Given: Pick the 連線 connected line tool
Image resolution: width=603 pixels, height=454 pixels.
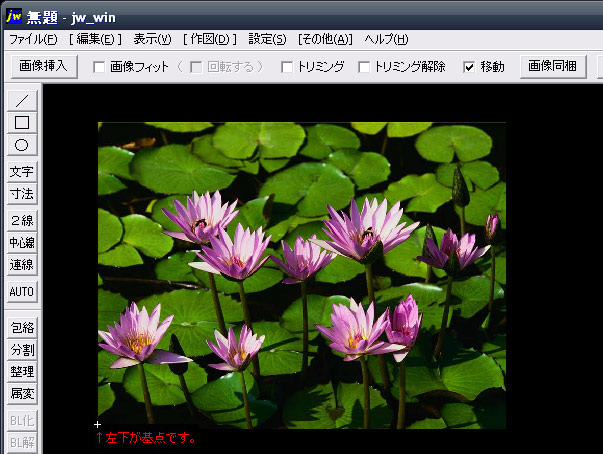Looking at the screenshot, I should pos(22,265).
